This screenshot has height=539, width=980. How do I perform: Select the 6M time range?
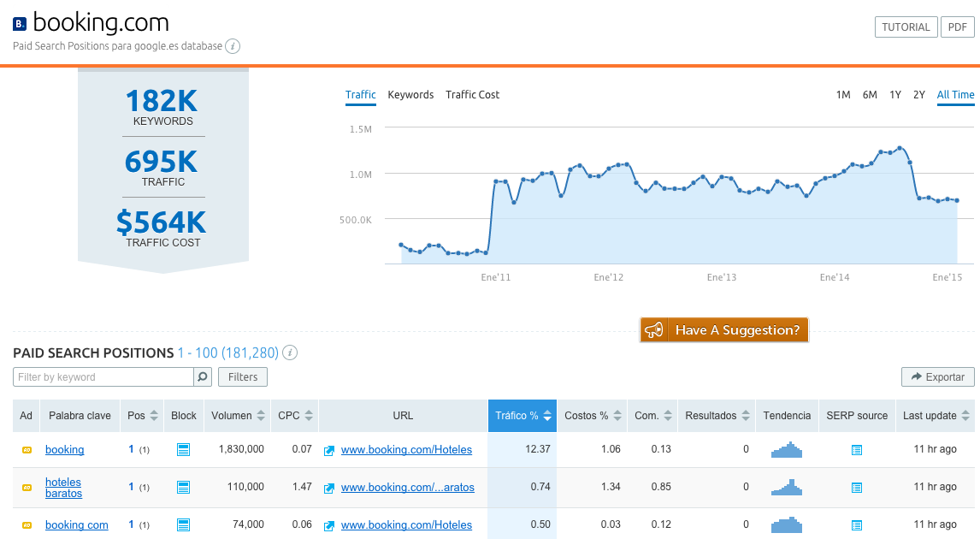(x=870, y=95)
